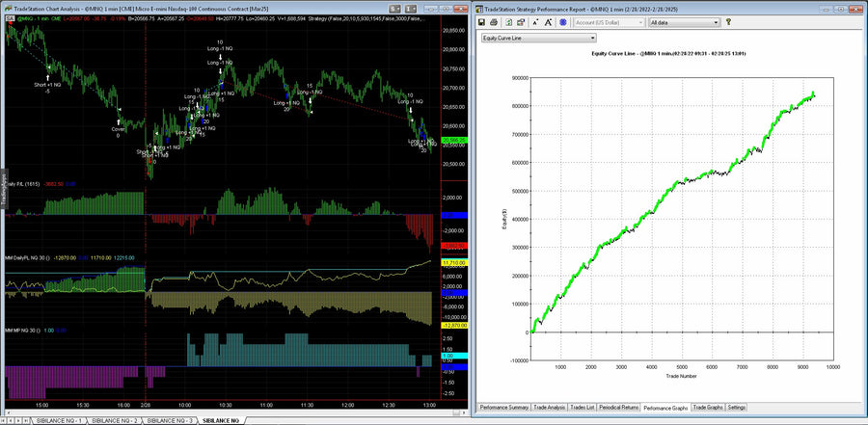Click previous-tab navigation arrow at bottom left
The image size is (868, 425).
click(11, 421)
